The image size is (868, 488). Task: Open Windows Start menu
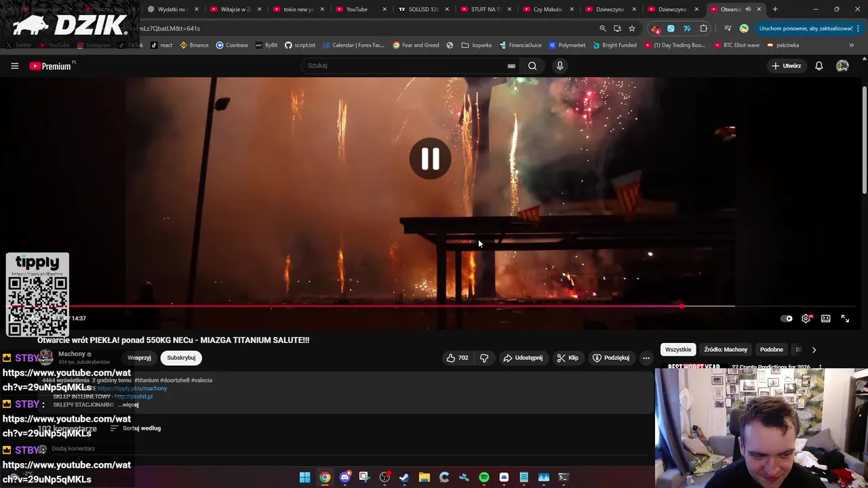(x=305, y=477)
